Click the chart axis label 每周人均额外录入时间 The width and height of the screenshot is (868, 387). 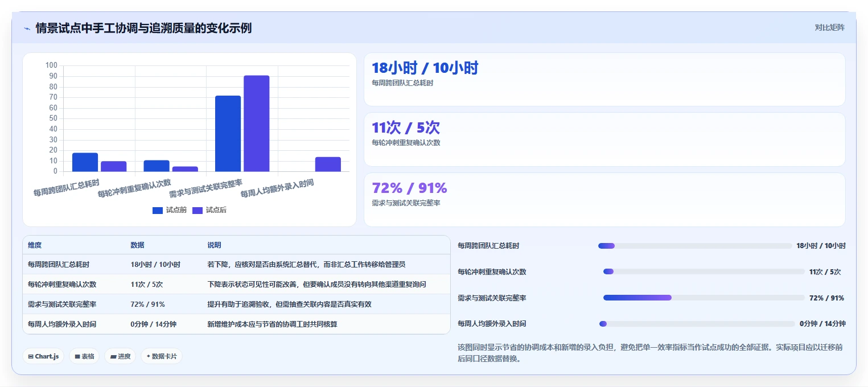(x=277, y=188)
